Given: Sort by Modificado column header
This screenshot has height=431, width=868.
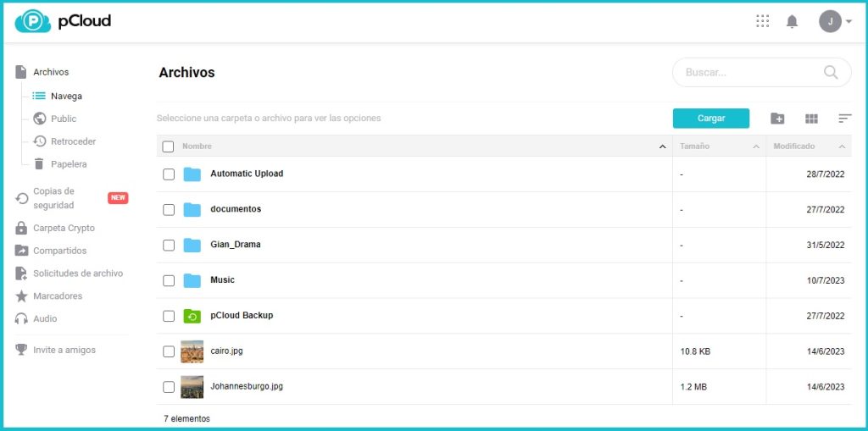Looking at the screenshot, I should (x=793, y=146).
